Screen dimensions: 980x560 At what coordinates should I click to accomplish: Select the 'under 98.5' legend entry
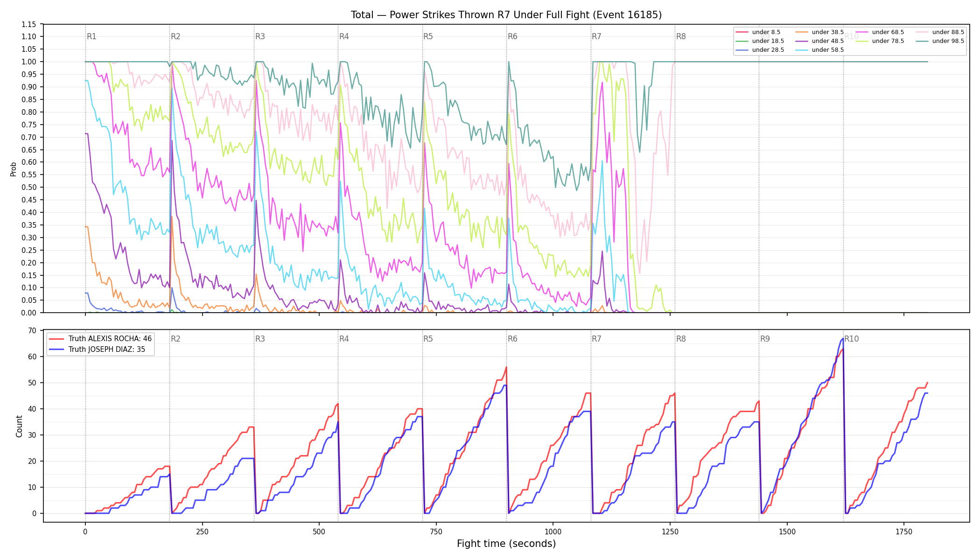[x=939, y=41]
